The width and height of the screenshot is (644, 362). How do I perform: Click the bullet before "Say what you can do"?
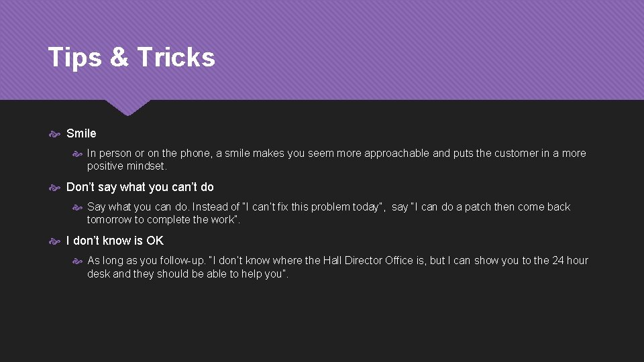[x=76, y=207]
